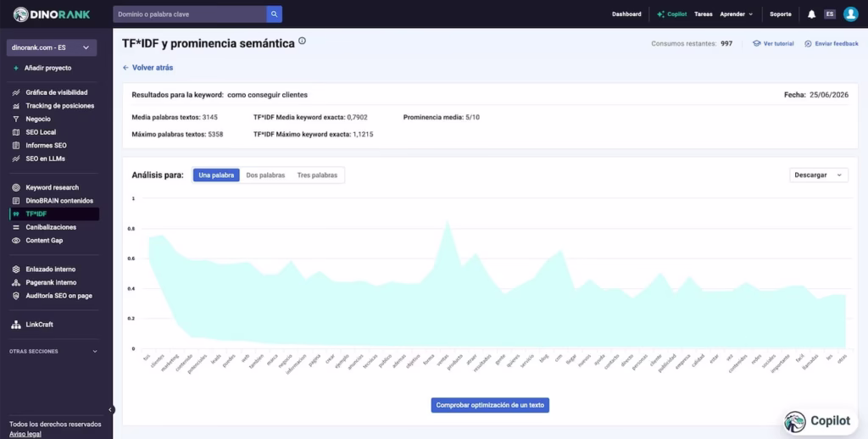Click Comprobar optimización de un texto
This screenshot has height=439, width=868.
(x=490, y=405)
